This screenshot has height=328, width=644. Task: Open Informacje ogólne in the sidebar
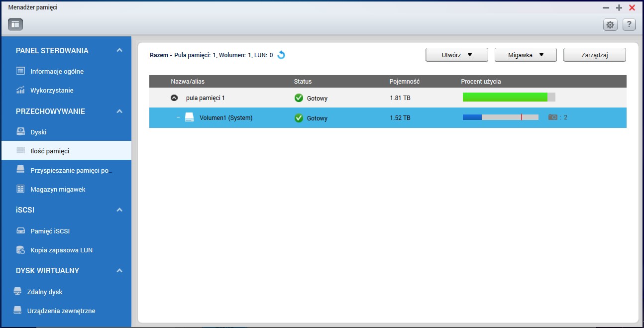(57, 71)
